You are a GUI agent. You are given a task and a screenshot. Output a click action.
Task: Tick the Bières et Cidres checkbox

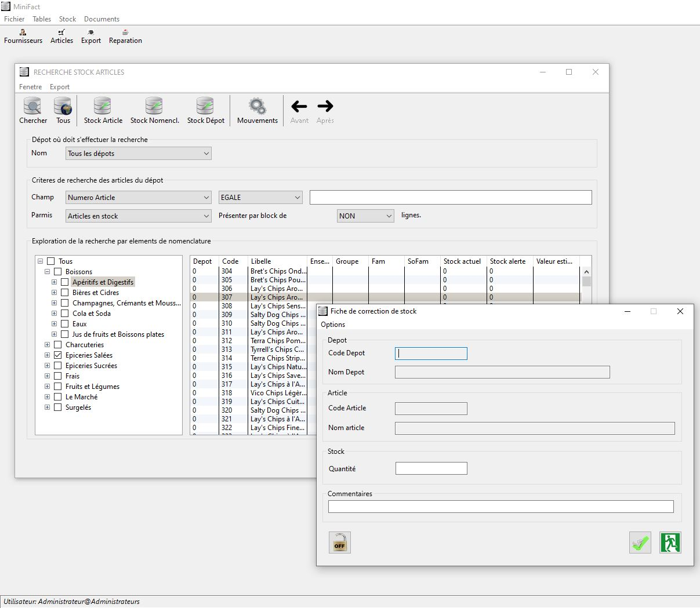pos(65,293)
